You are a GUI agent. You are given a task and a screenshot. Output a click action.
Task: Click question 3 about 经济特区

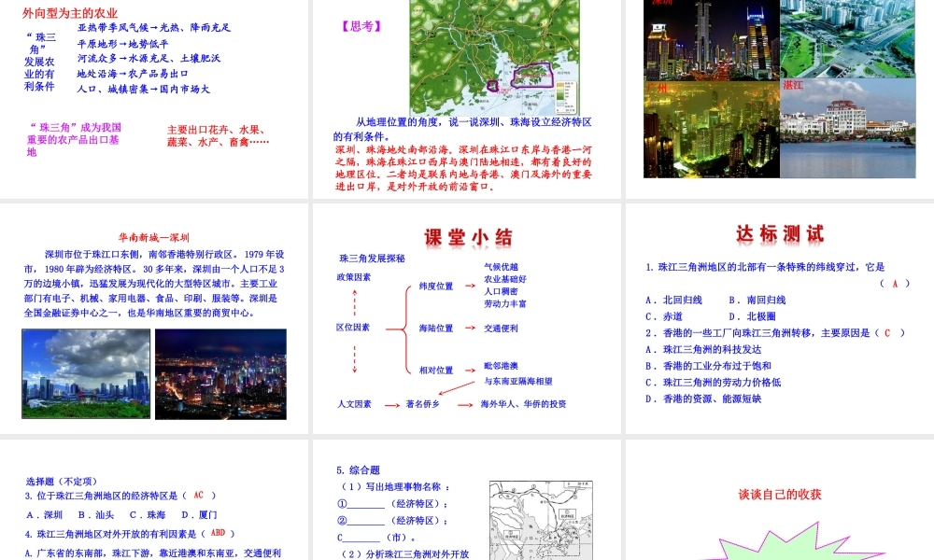point(120,496)
